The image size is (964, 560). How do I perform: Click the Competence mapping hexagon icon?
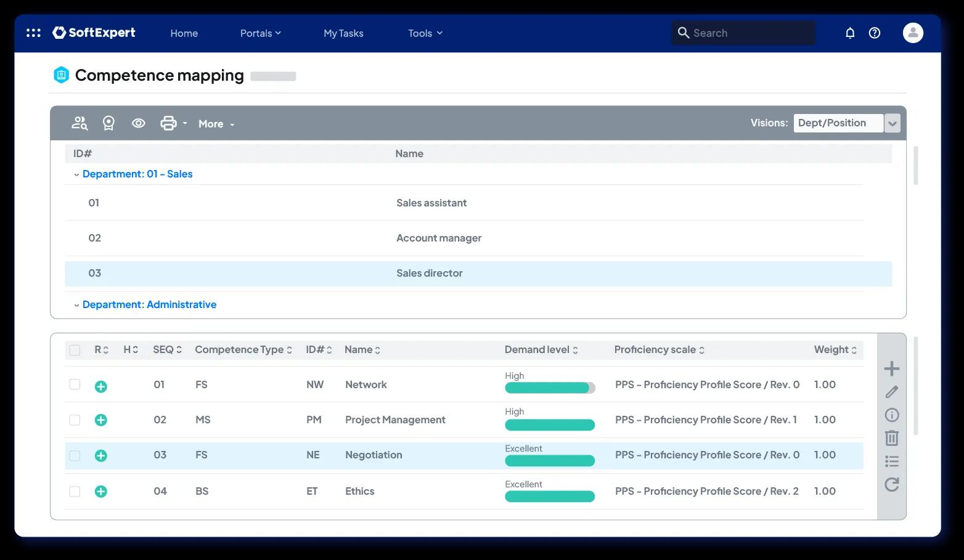tap(61, 75)
